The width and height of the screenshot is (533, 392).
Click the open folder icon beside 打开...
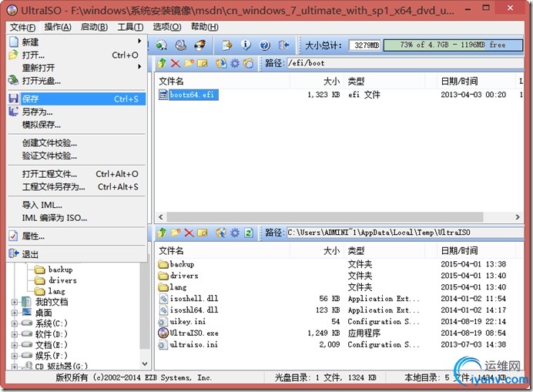(13, 55)
